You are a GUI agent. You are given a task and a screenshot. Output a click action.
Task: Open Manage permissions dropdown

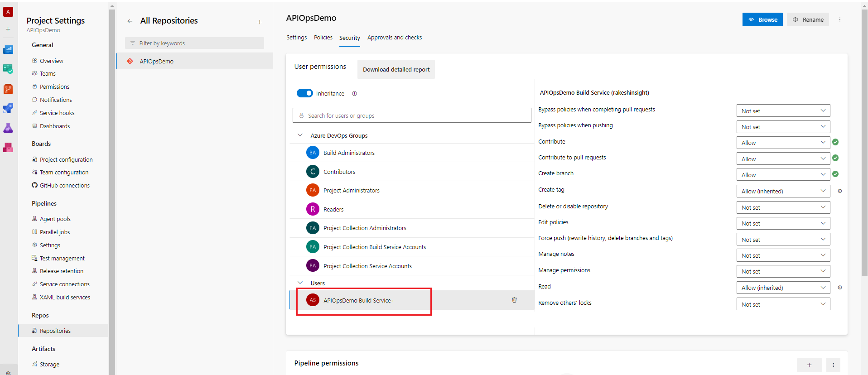783,271
